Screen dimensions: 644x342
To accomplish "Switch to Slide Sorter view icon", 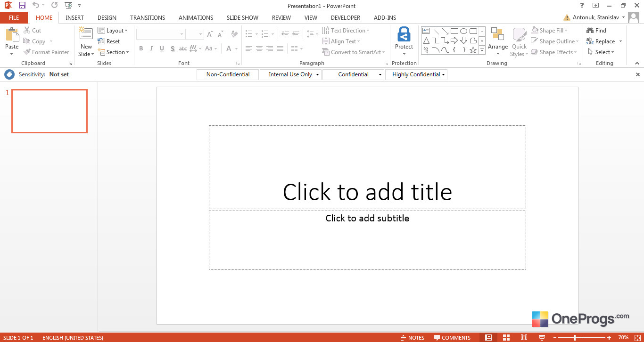I will 506,337.
